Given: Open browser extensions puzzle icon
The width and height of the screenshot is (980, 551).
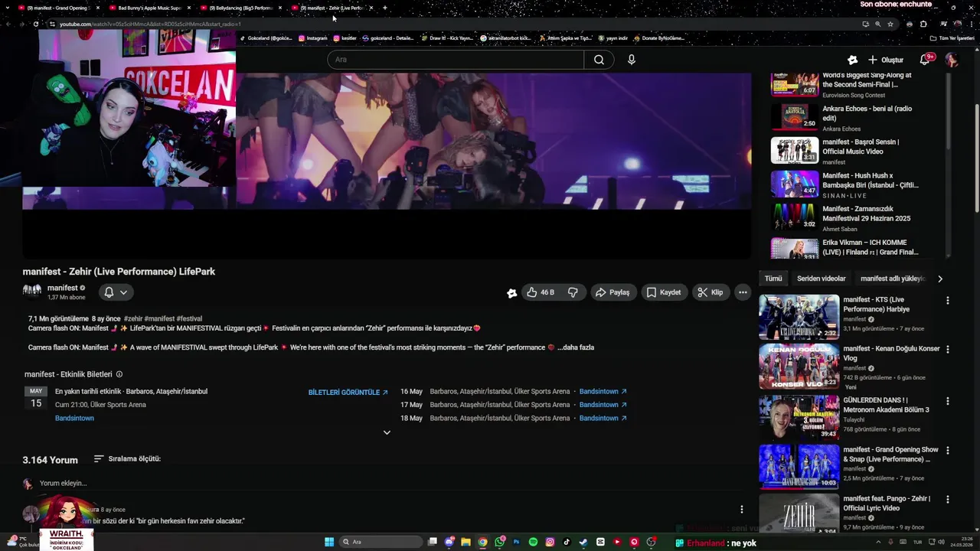Looking at the screenshot, I should click(x=923, y=24).
